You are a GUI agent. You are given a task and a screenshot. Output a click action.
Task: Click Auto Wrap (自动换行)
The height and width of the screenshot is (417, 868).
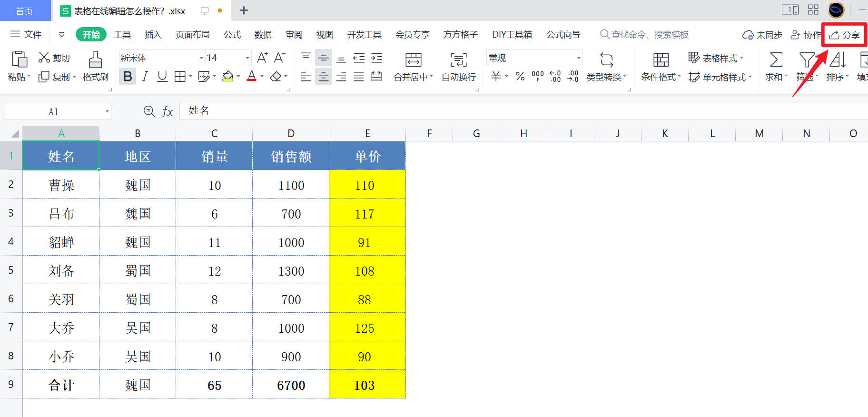[x=458, y=67]
